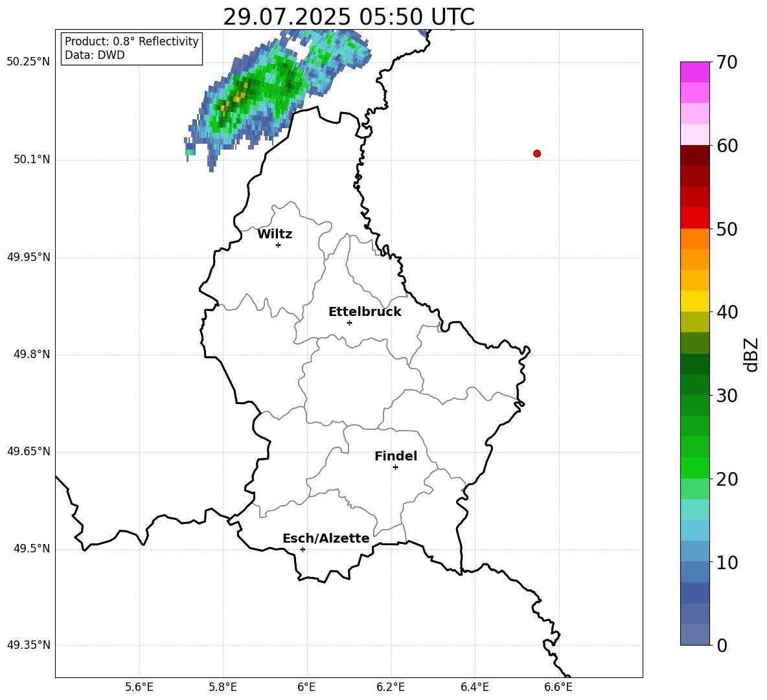Click the yellow colorbar segment above 40
The width and height of the screenshot is (767, 700).
tap(695, 301)
